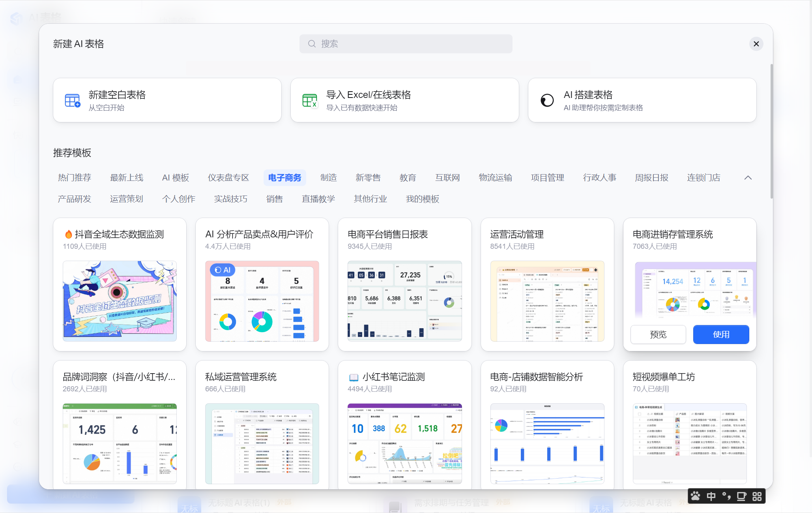Open the 我的模板 tab

[422, 199]
